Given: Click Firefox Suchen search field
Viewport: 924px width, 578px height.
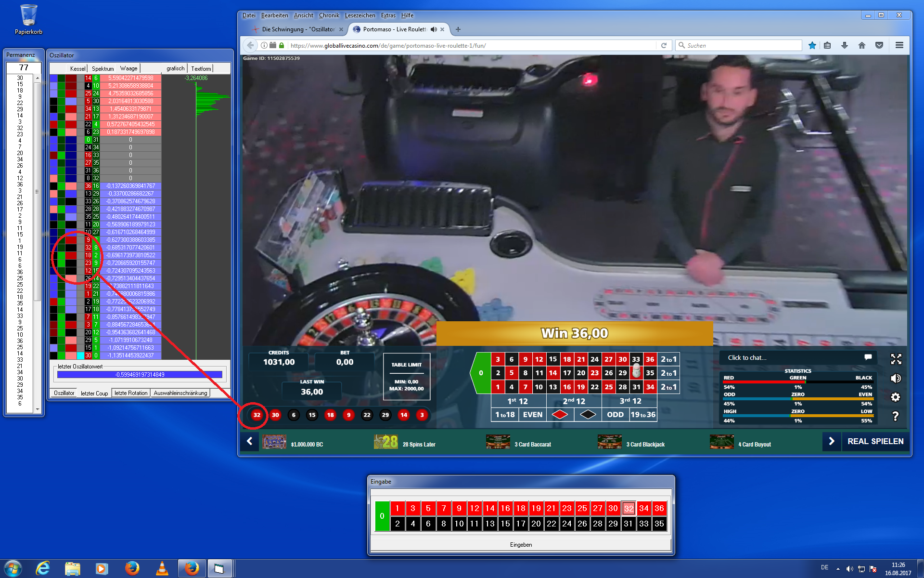Looking at the screenshot, I should [739, 45].
